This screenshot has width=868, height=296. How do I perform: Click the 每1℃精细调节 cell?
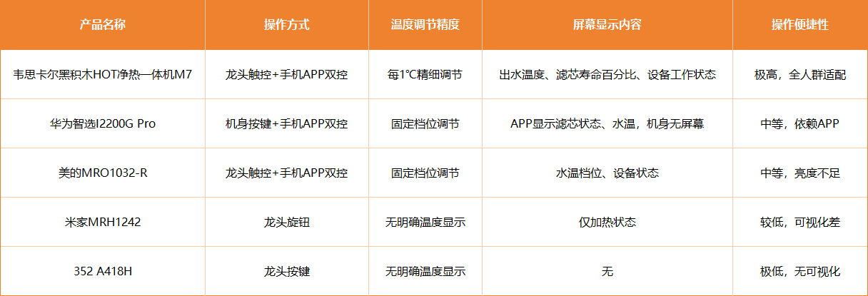(x=425, y=74)
